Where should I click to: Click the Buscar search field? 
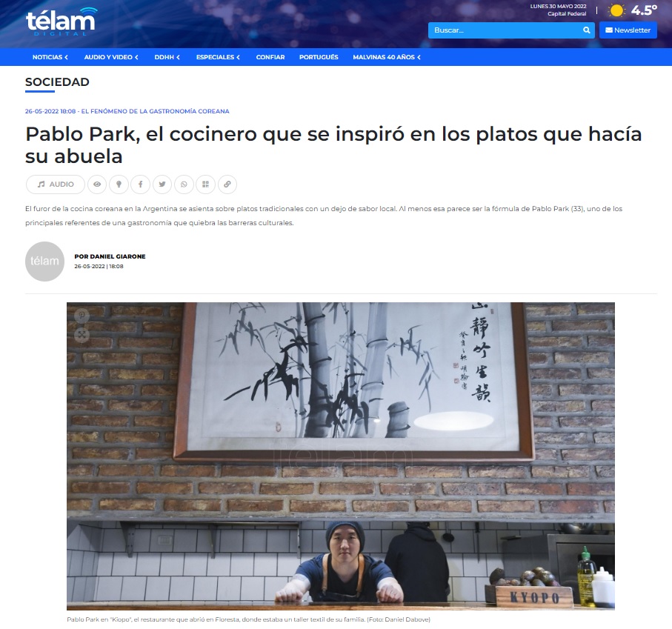click(x=506, y=30)
